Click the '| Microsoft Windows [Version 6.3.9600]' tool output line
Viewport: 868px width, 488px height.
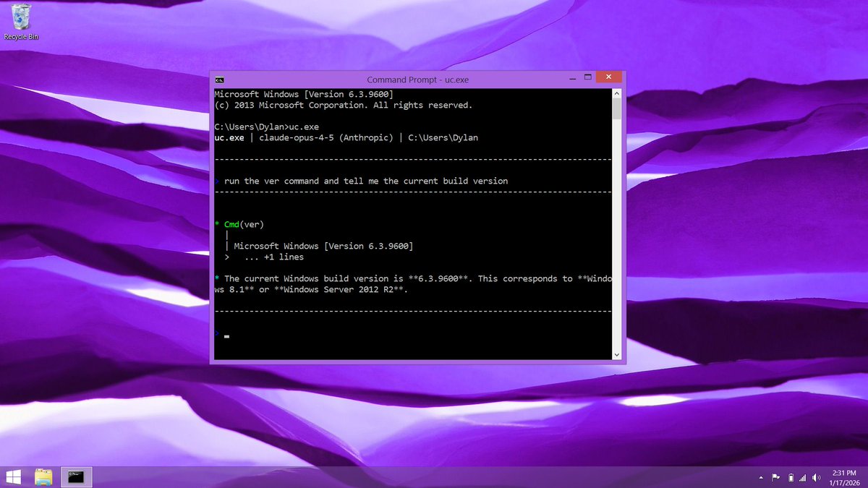click(x=319, y=246)
